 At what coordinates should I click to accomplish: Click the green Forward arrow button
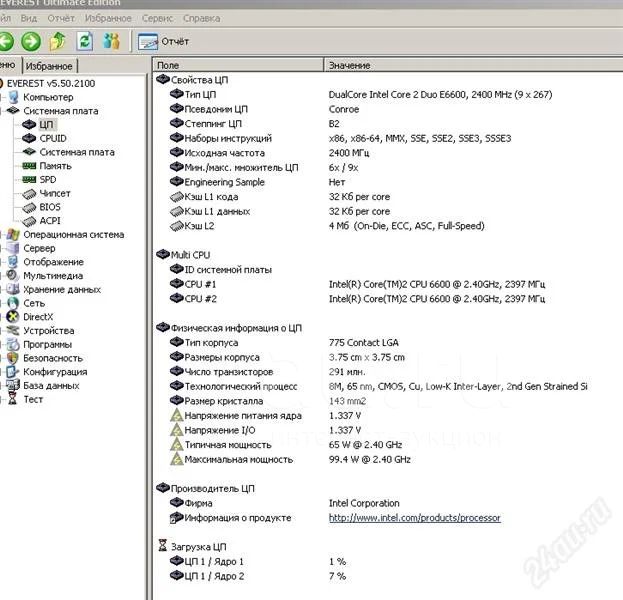(31, 41)
